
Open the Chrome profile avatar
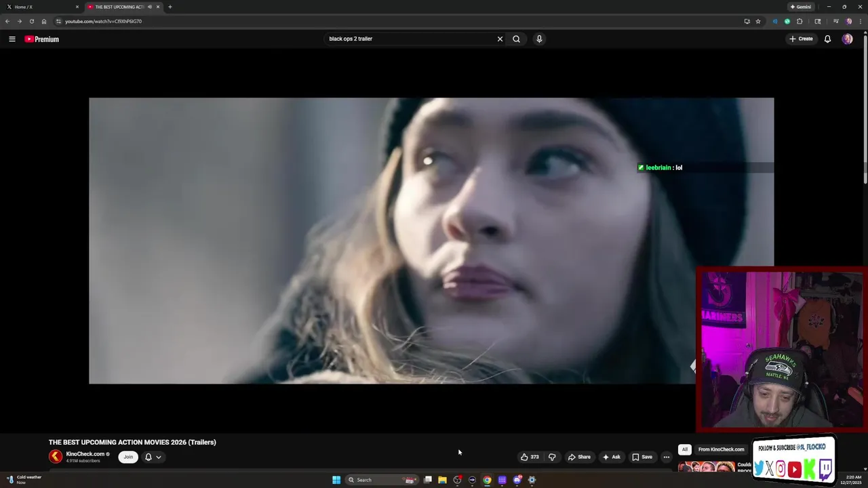point(848,21)
